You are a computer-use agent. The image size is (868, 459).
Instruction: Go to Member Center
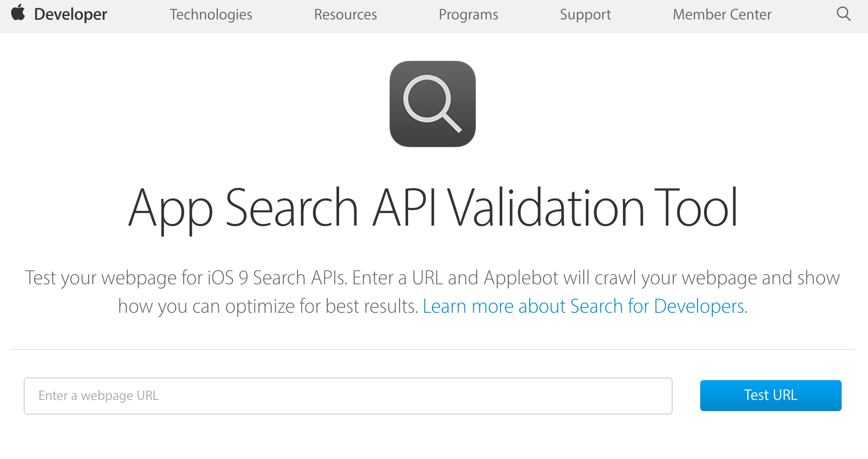click(x=722, y=14)
